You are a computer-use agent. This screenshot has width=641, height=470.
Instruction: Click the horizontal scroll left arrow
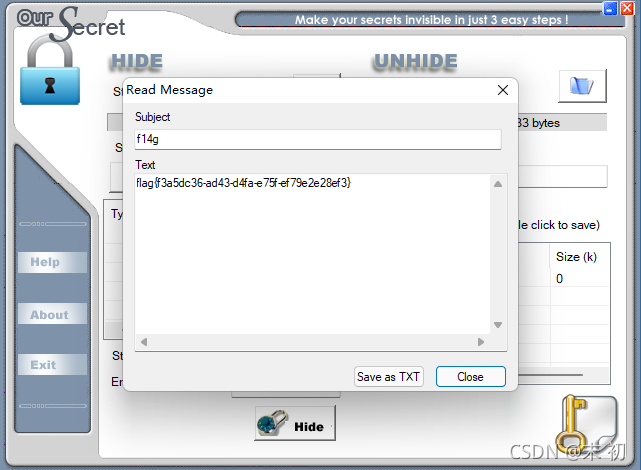click(143, 342)
